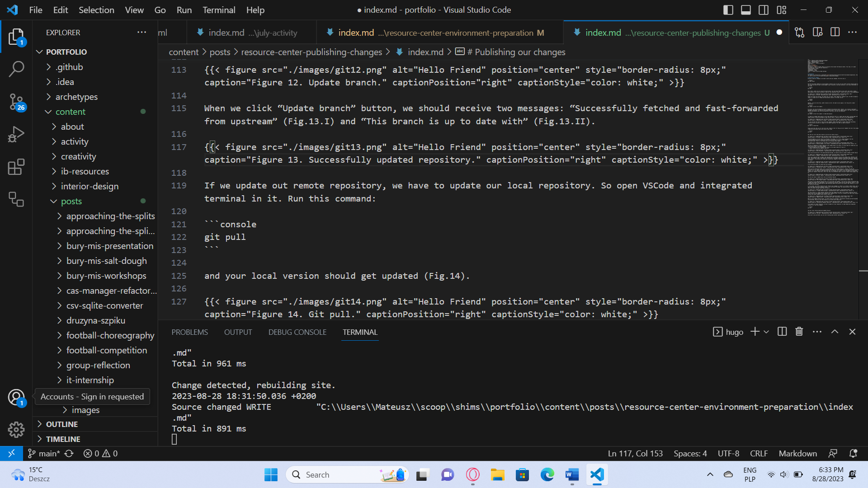Click Ln 117, Col 153 status item

pos(635,453)
